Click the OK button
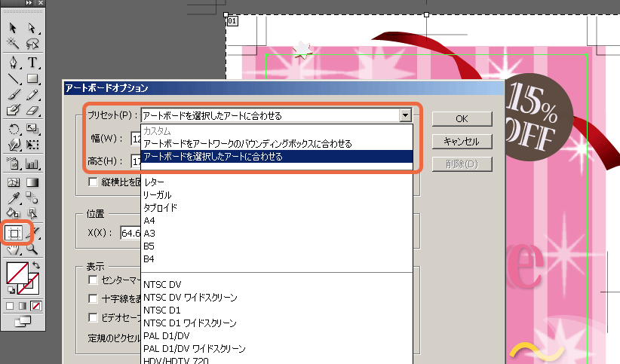 pos(462,118)
